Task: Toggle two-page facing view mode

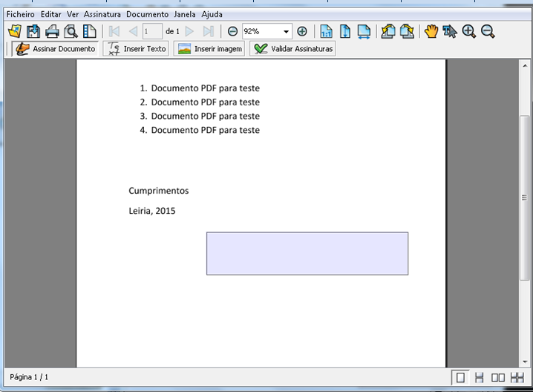Action: 498,378
